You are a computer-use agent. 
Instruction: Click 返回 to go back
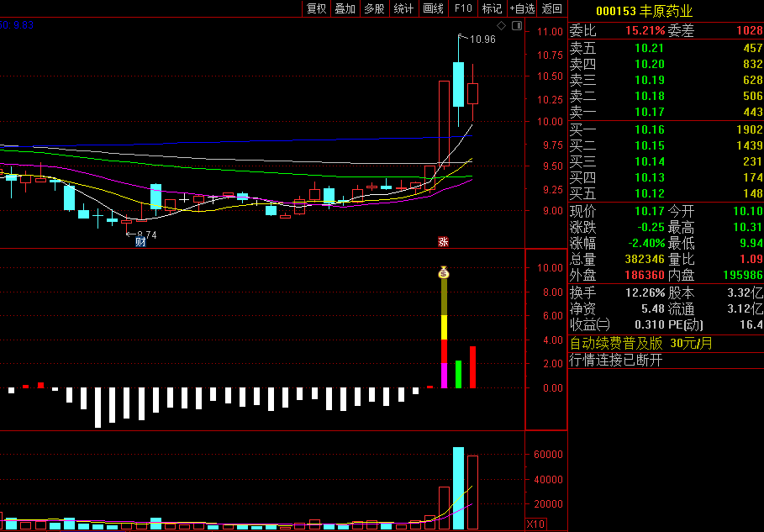click(552, 8)
